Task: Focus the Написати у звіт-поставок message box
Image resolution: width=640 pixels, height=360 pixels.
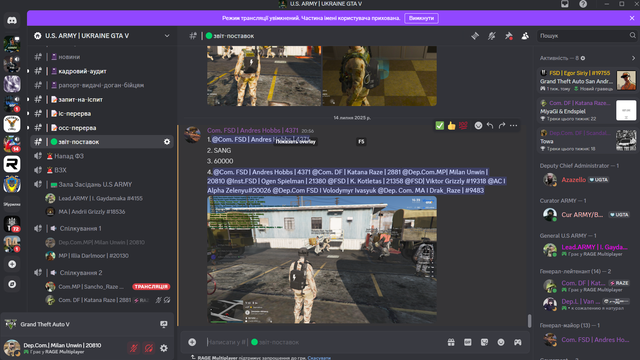Action: pyautogui.click(x=322, y=342)
